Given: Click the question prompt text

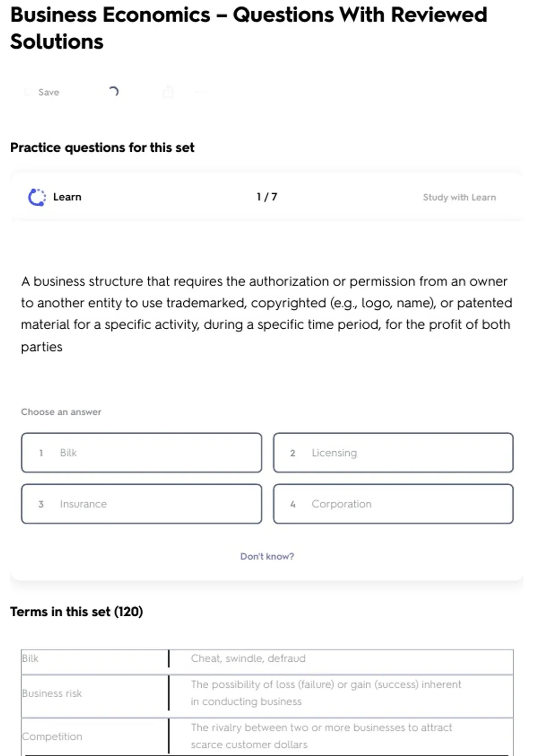Looking at the screenshot, I should tap(266, 314).
